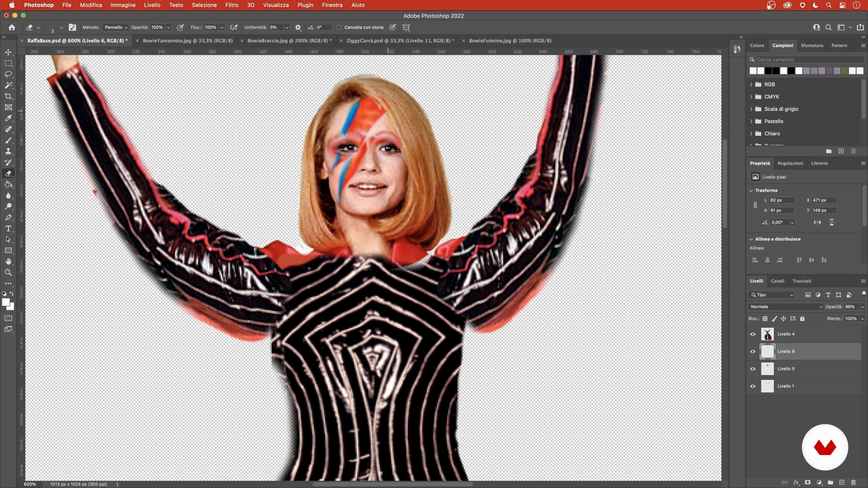Image resolution: width=868 pixels, height=488 pixels.
Task: Select the Crop tool
Action: pyautogui.click(x=8, y=96)
